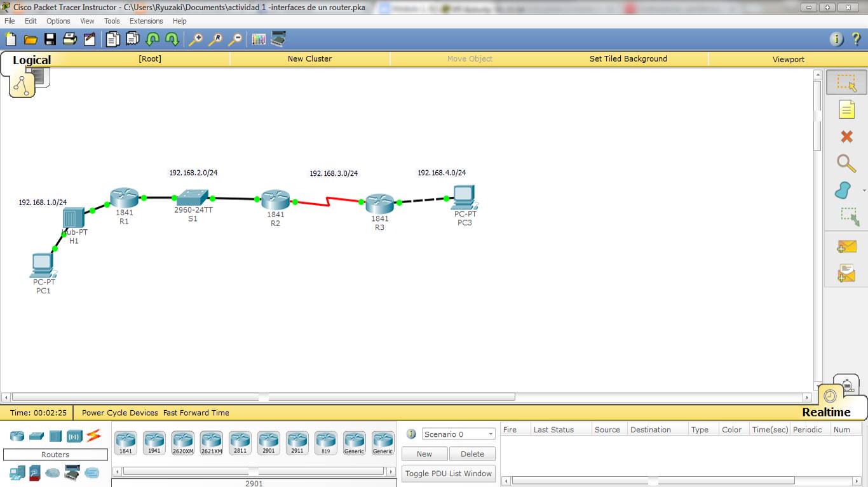Click Power Cycle Devices

click(x=118, y=412)
